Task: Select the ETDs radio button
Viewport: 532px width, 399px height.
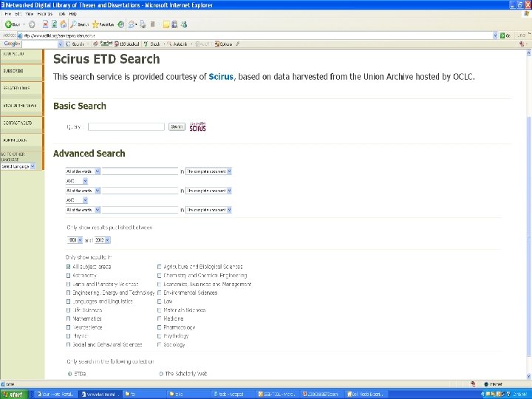Action: click(x=70, y=374)
